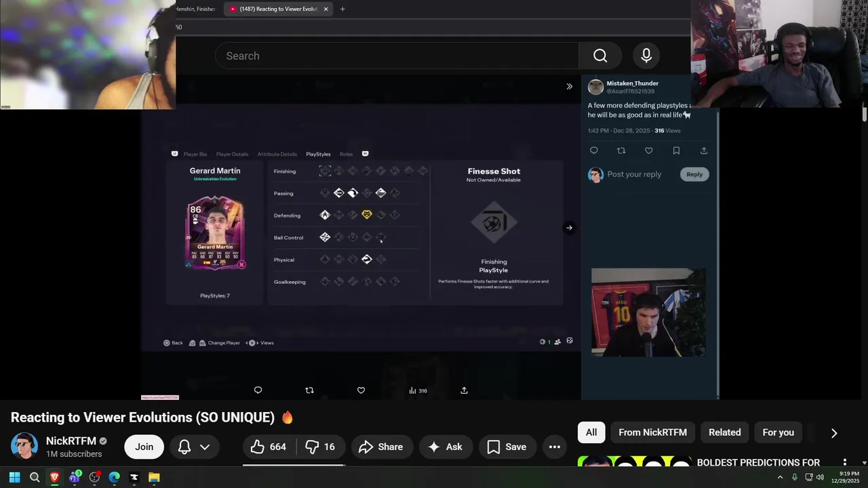868x488 pixels.
Task: Switch to the Henshin, Finisher browser tab
Action: [x=196, y=9]
